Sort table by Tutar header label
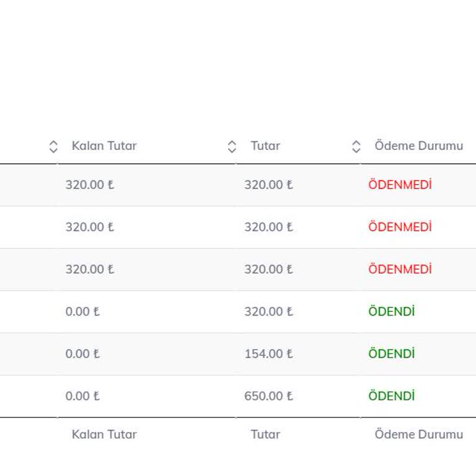Viewport: 476px width, 476px height. [x=265, y=146]
